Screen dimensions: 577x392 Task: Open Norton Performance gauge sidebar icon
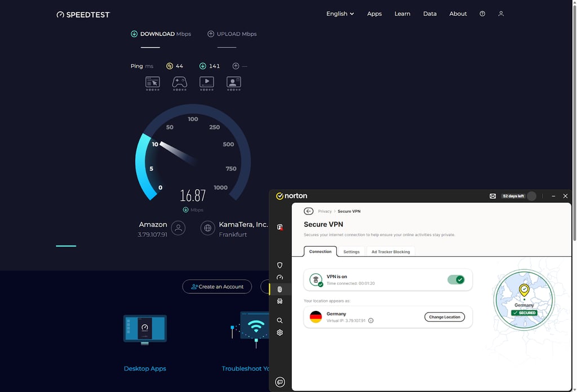click(x=279, y=277)
